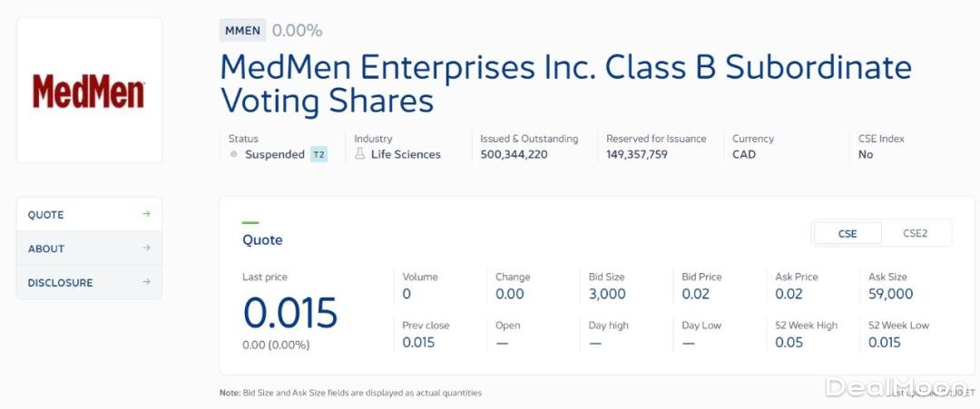Click the arrow beside ABOUT

[146, 248]
